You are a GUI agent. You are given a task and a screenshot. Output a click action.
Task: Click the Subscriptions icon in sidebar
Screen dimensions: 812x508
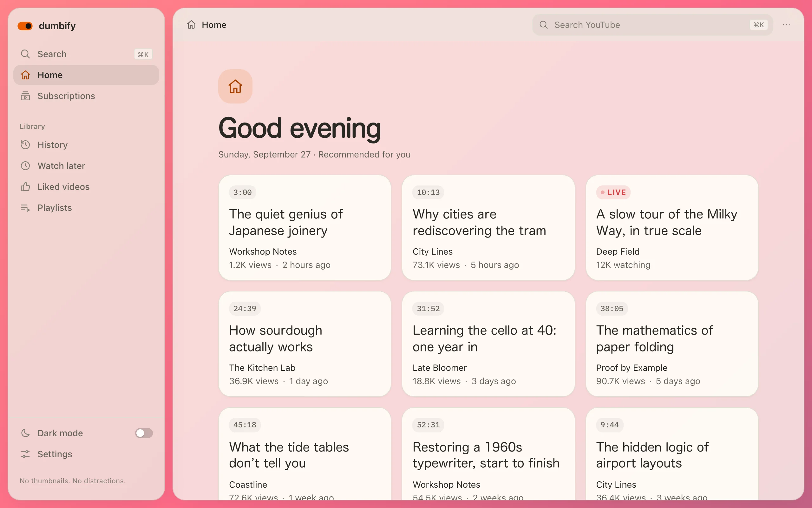(25, 96)
